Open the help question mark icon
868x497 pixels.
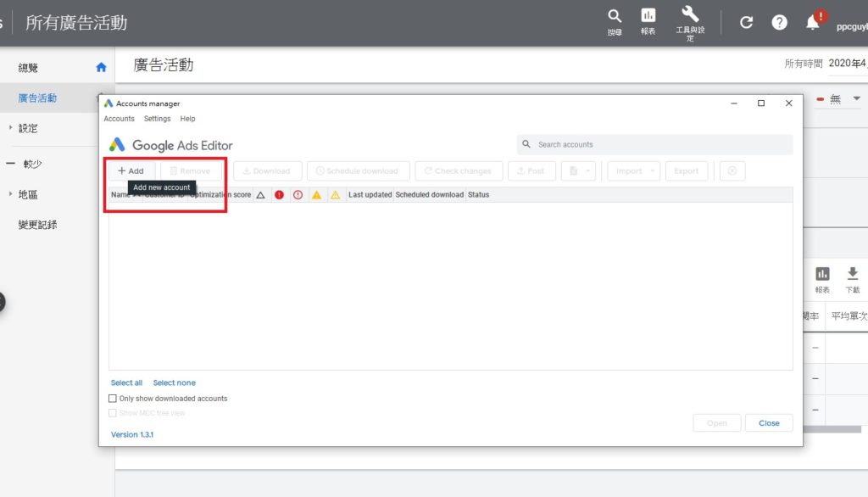779,23
